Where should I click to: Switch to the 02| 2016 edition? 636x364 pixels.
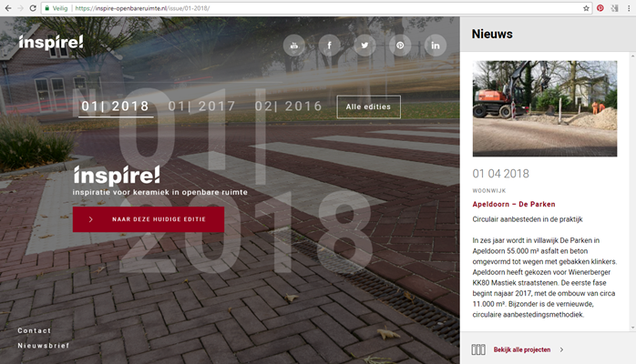pyautogui.click(x=288, y=106)
